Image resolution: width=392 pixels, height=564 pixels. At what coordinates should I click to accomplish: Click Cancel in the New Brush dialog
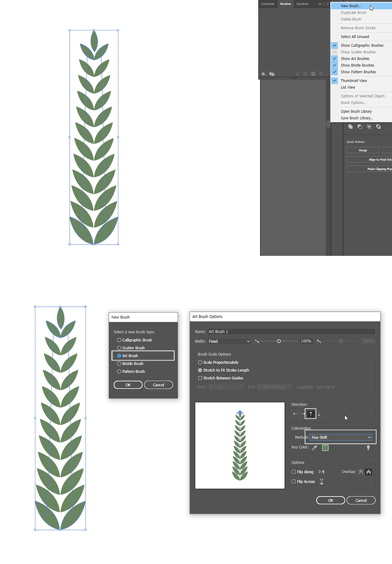point(159,385)
